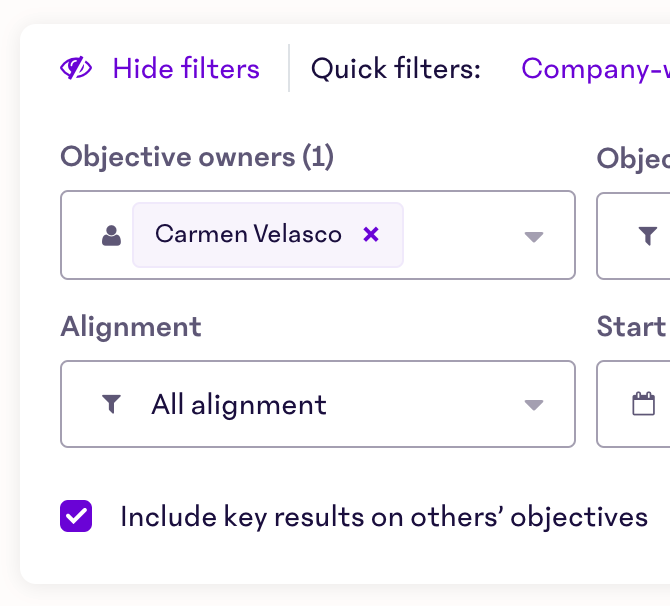Image resolution: width=670 pixels, height=606 pixels.
Task: Click the Hide filters link text
Action: pos(186,69)
